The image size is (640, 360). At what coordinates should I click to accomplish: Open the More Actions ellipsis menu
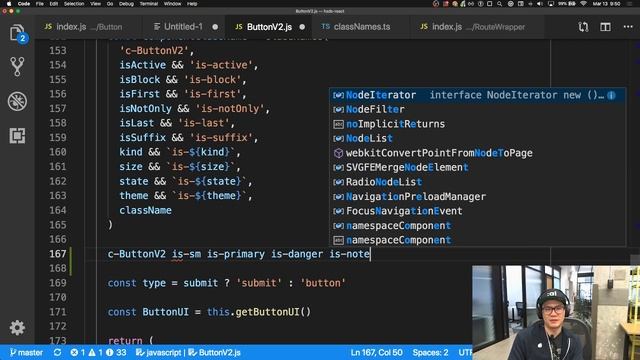[x=628, y=27]
